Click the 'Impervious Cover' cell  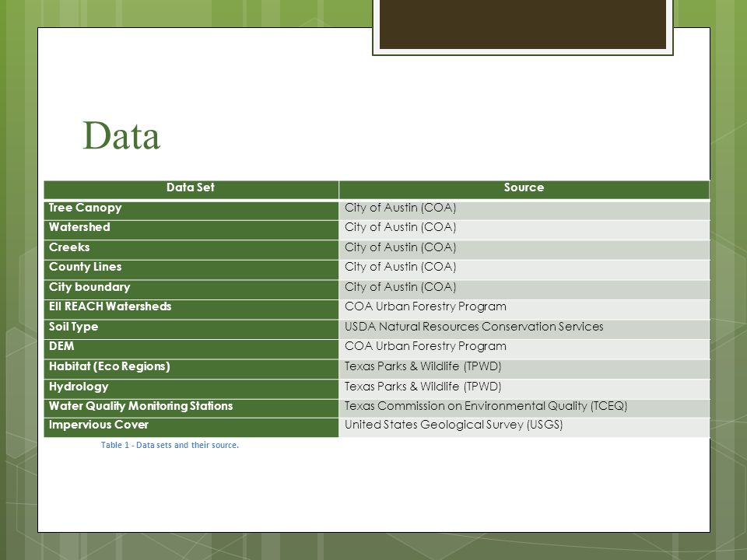coord(191,428)
